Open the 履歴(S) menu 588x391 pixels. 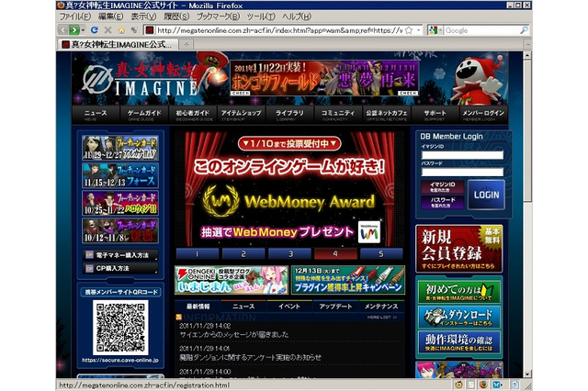(176, 17)
